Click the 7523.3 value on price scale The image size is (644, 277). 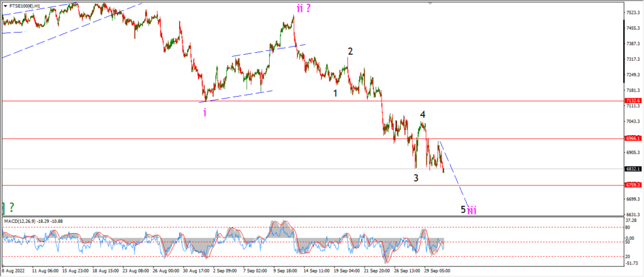pyautogui.click(x=633, y=13)
